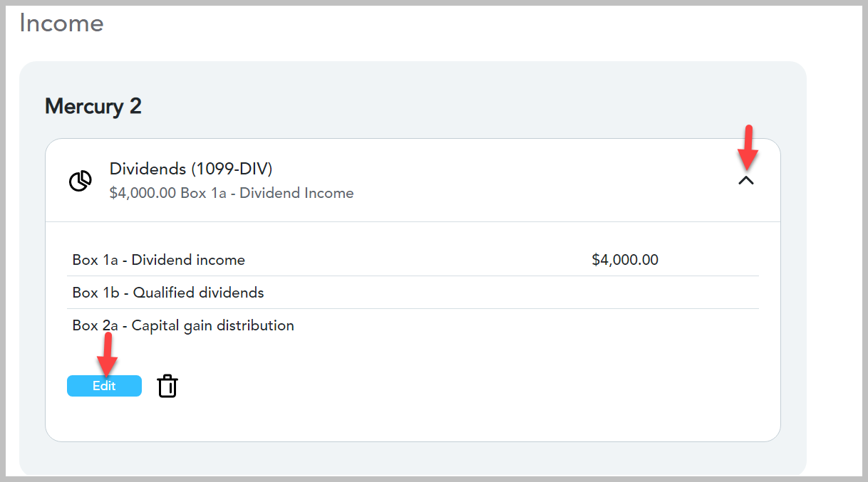Click the dividends pie chart icon

(80, 181)
